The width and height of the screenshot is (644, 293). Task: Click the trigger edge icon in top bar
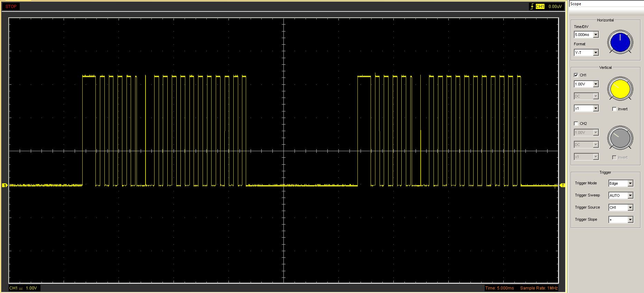[532, 7]
